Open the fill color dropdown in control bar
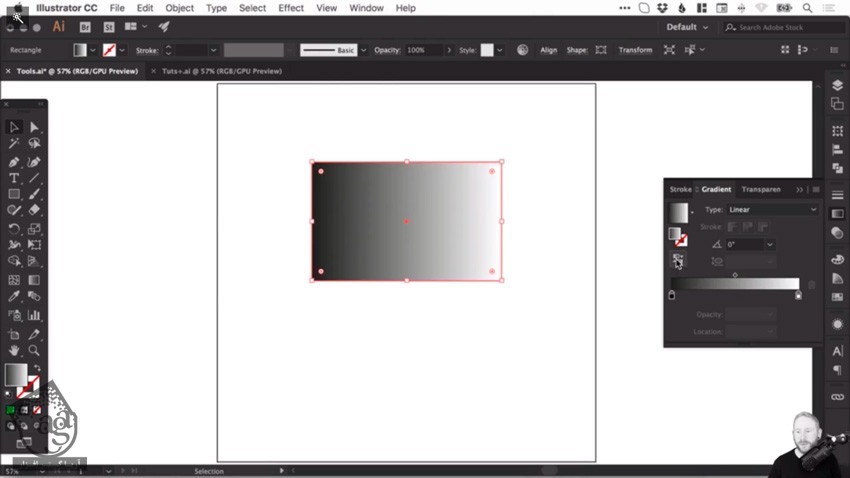Image resolution: width=850 pixels, height=478 pixels. (x=93, y=50)
